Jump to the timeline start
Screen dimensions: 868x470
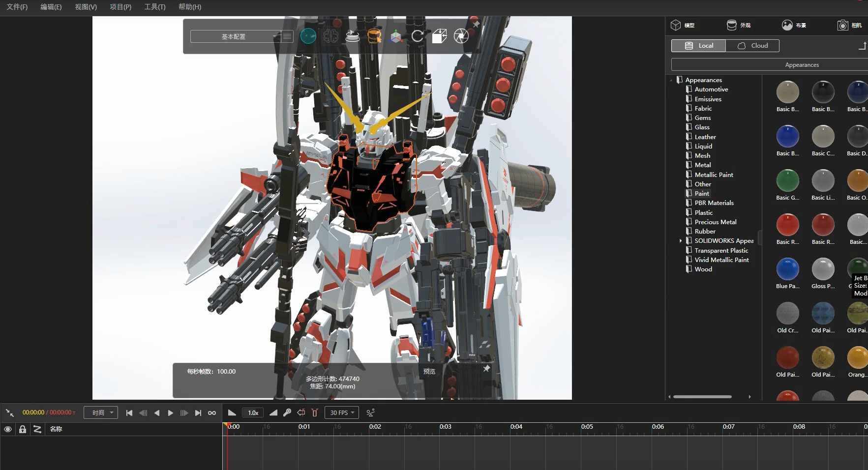point(129,413)
